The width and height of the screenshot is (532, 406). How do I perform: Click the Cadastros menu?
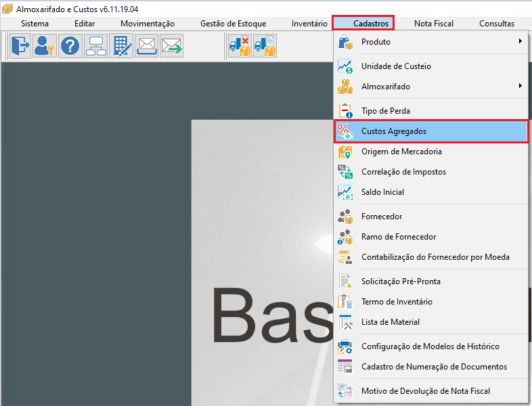tap(363, 24)
